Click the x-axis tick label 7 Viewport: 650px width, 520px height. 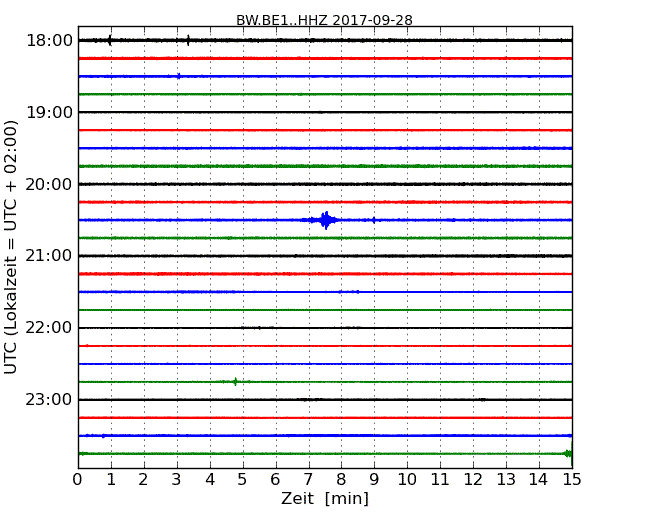pos(308,480)
